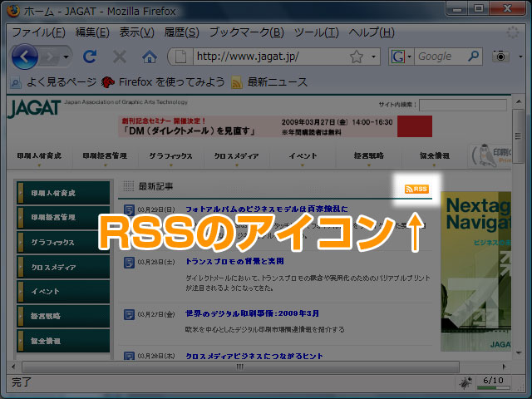Reload the page with the refresh icon

tap(90, 57)
